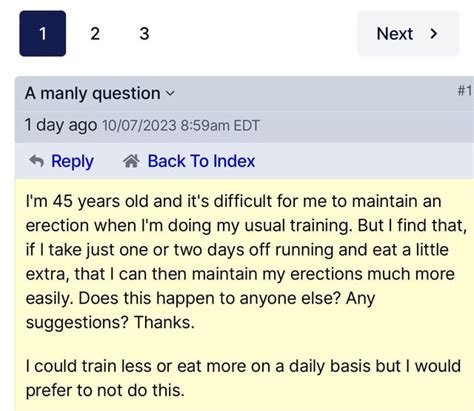The width and height of the screenshot is (474, 411).
Task: Open the Reply link
Action: [72, 161]
